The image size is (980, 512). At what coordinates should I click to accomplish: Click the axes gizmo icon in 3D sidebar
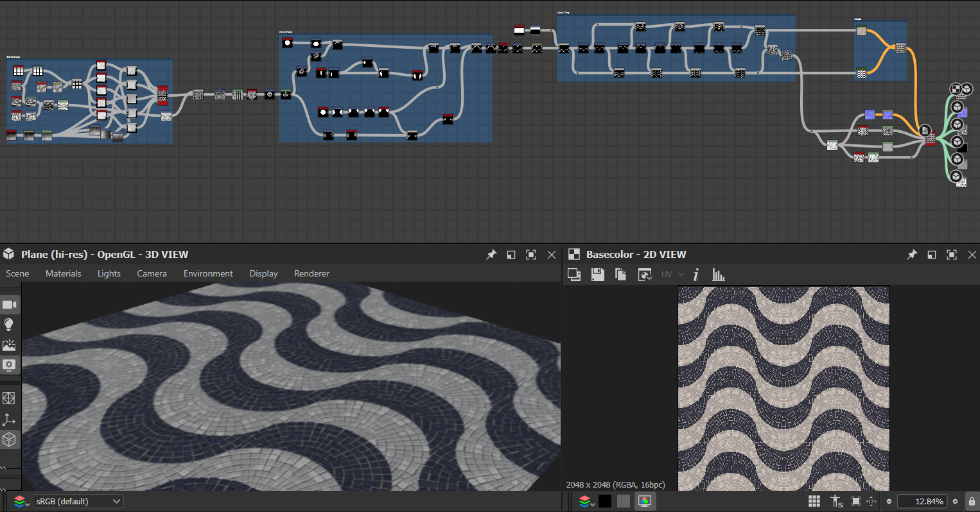[9, 419]
